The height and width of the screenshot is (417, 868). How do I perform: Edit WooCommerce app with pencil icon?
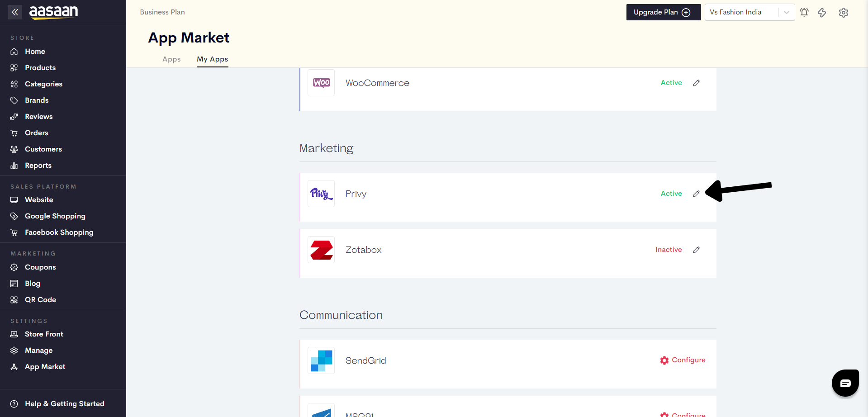click(x=696, y=83)
